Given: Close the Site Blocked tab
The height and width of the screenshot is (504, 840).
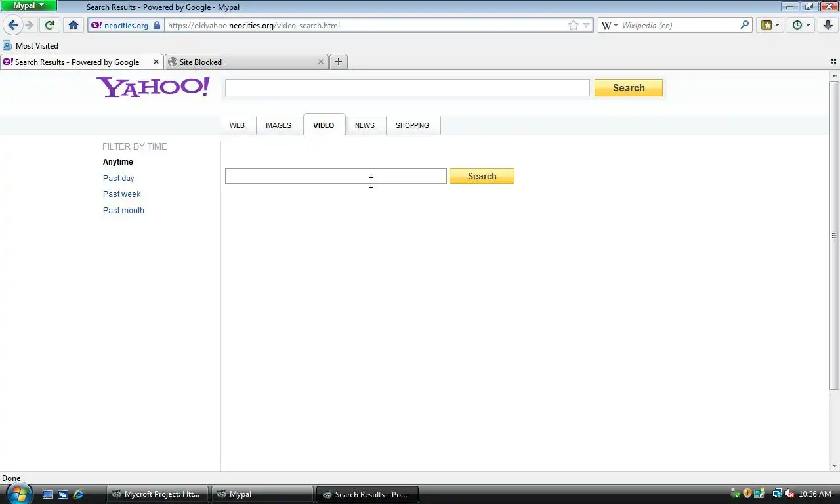Looking at the screenshot, I should [321, 62].
